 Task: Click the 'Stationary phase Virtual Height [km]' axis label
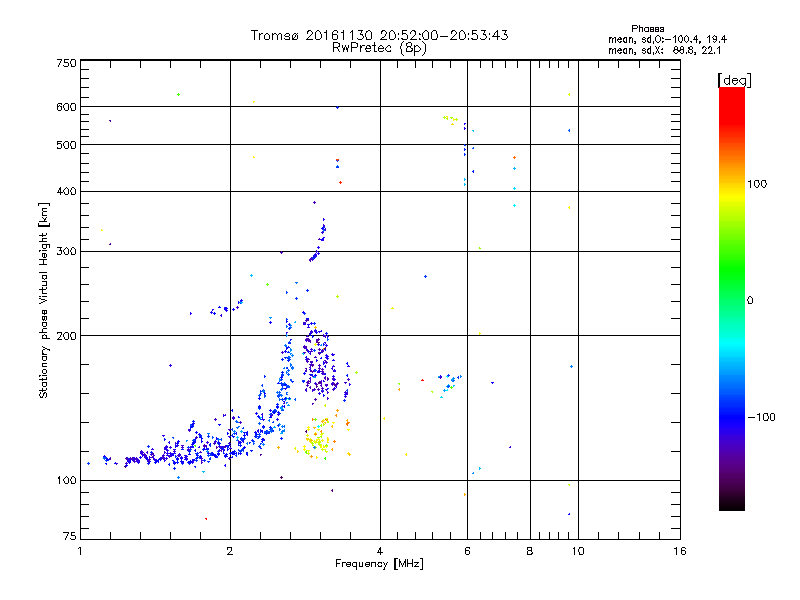click(x=43, y=300)
